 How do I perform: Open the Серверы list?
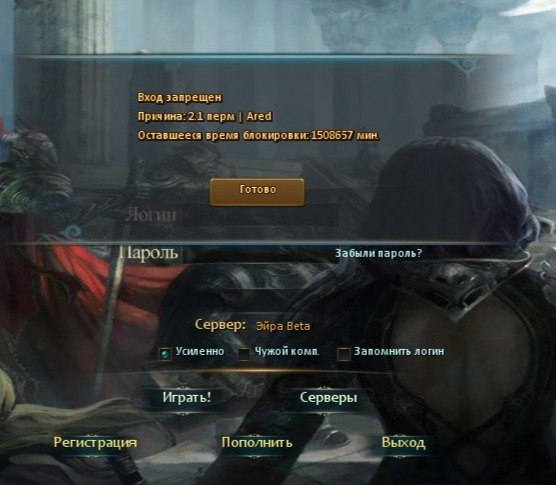(328, 398)
